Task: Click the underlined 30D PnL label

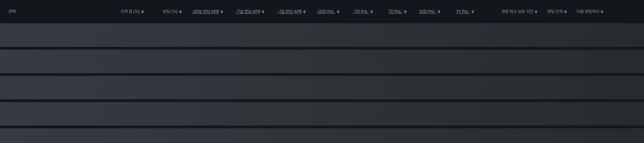Action: [427, 12]
